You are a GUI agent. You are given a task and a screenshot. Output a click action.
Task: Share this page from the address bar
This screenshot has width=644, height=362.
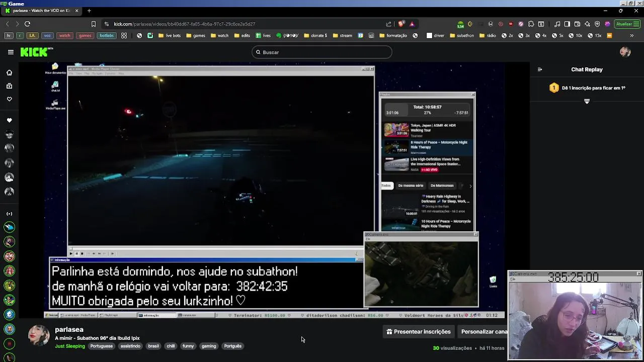coord(388,24)
